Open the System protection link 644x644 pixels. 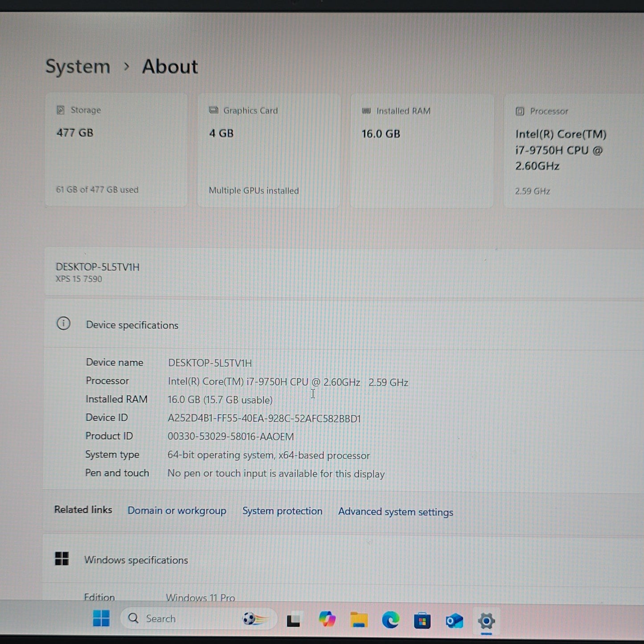tap(282, 511)
